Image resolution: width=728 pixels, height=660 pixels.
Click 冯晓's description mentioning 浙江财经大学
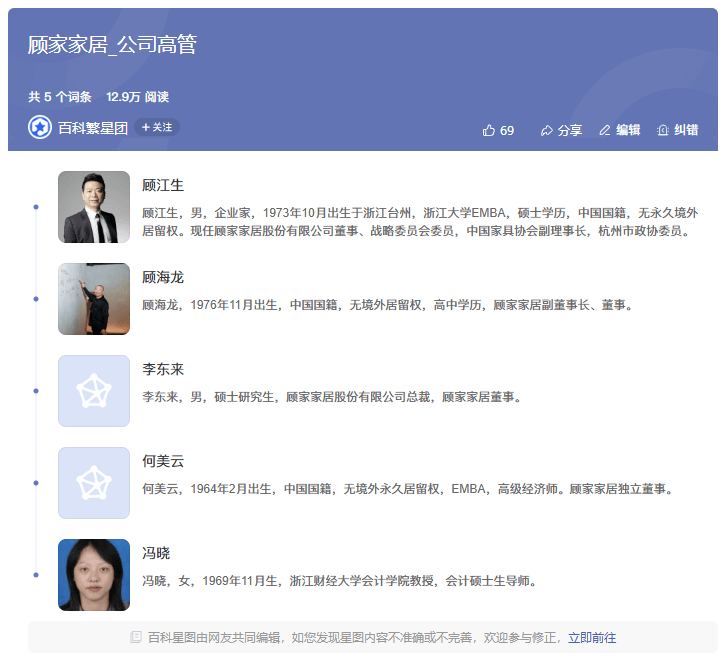[x=340, y=581]
